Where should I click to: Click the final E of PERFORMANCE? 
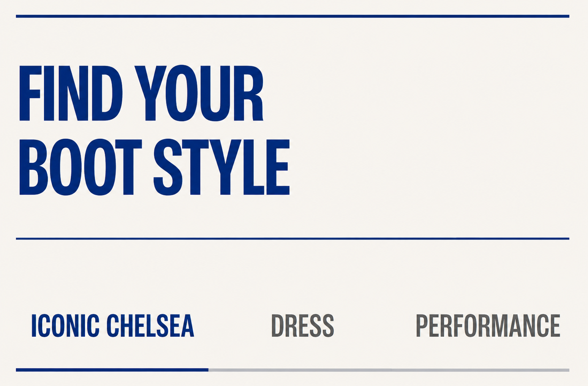coord(555,326)
